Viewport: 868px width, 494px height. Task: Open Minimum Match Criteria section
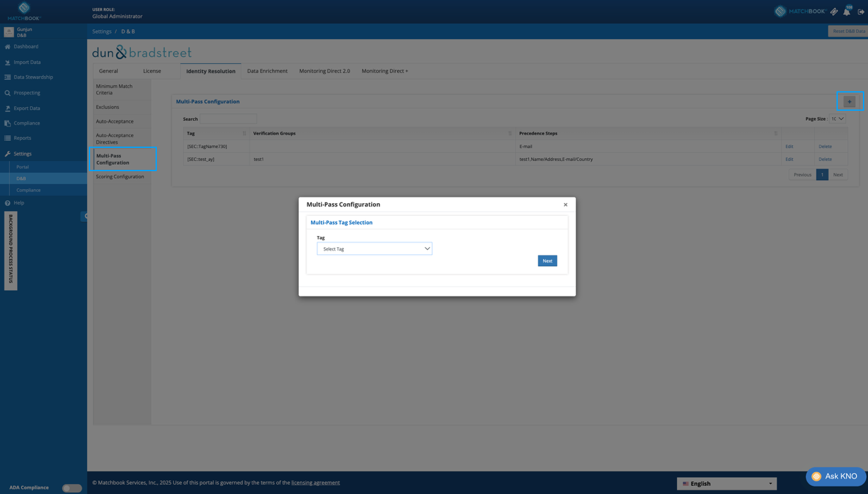point(122,89)
